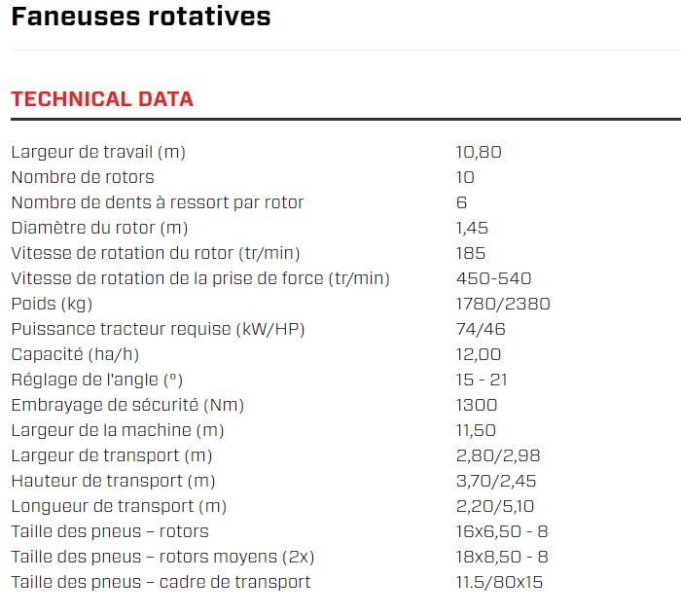Click the capacity value 12,00
Screen dimensions: 681x616
coord(479,354)
